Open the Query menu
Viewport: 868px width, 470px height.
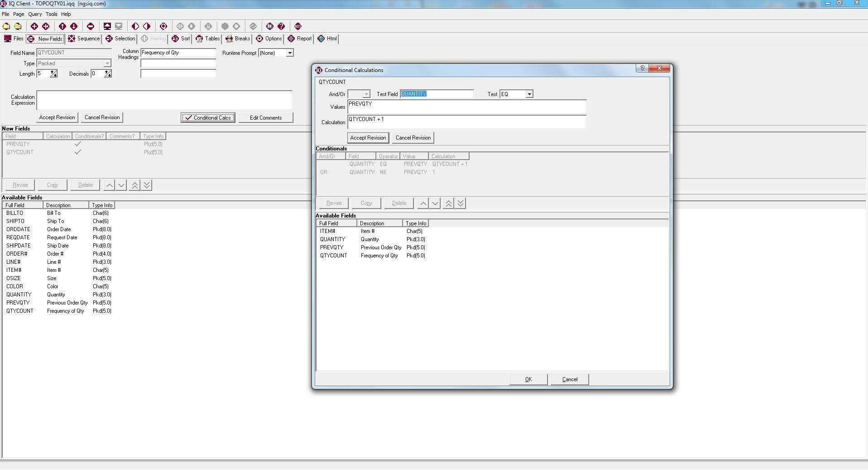point(35,14)
